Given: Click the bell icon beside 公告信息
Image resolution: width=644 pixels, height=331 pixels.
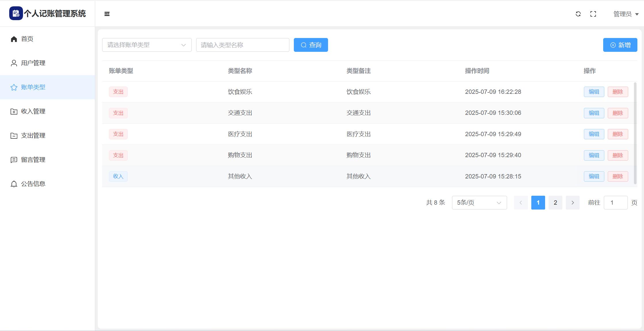Looking at the screenshot, I should point(14,184).
